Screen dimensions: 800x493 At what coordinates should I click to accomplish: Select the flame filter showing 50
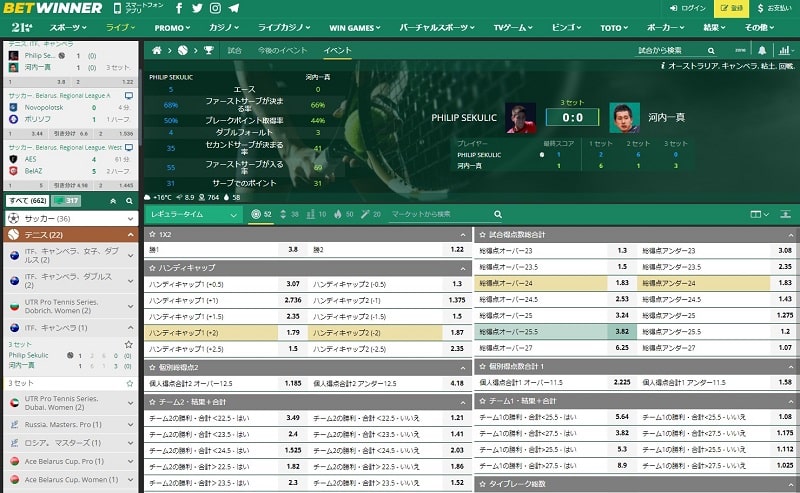click(x=343, y=214)
